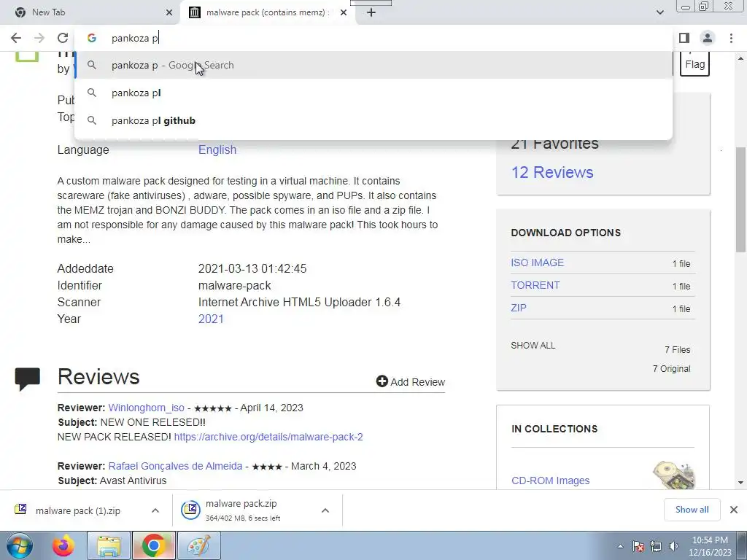This screenshot has width=747, height=560.
Task: Open the 2021 year link
Action: (211, 319)
